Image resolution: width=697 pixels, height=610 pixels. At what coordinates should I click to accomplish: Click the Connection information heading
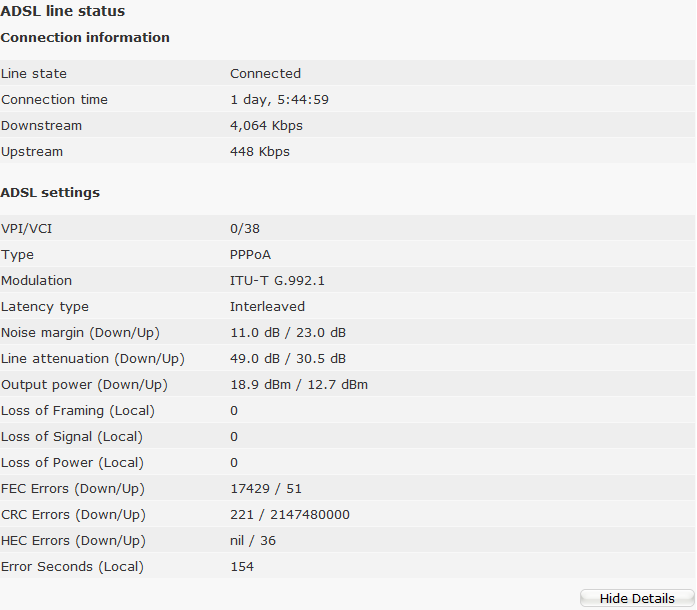pyautogui.click(x=85, y=37)
